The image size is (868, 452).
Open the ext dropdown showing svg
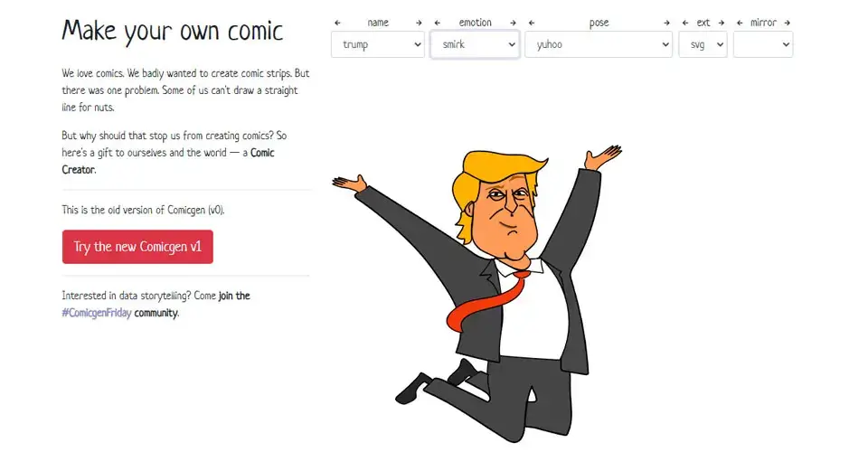pos(703,44)
